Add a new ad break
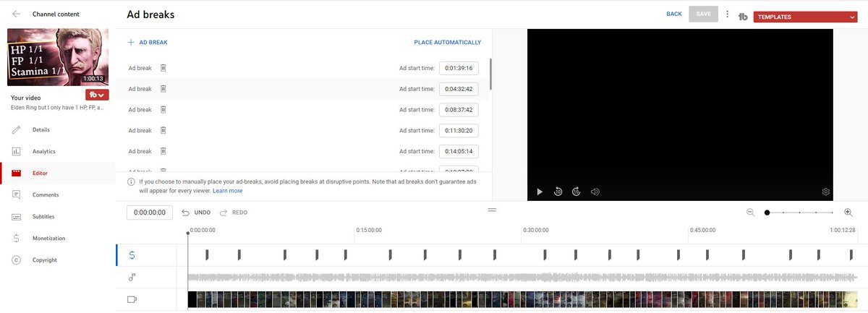The height and width of the screenshot is (313, 868). (148, 43)
